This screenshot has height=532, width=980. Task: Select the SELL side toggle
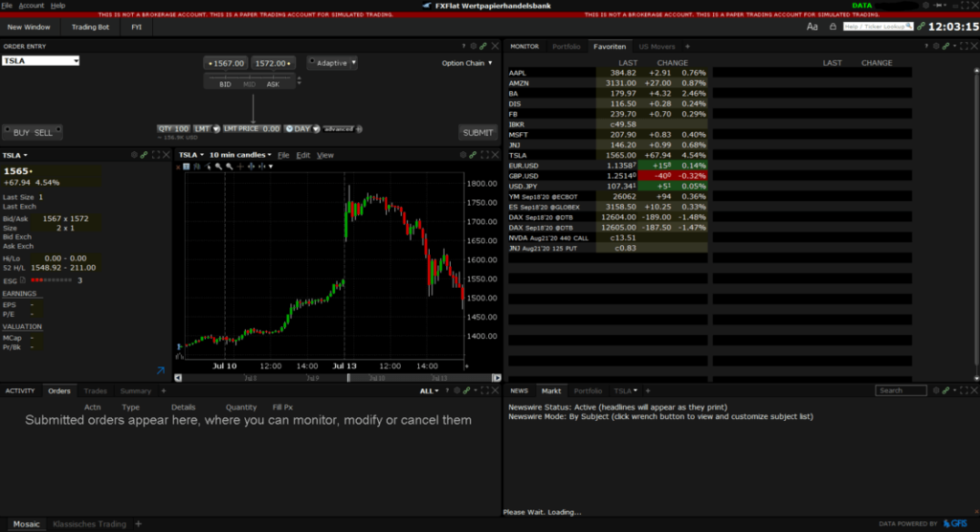[x=43, y=133]
